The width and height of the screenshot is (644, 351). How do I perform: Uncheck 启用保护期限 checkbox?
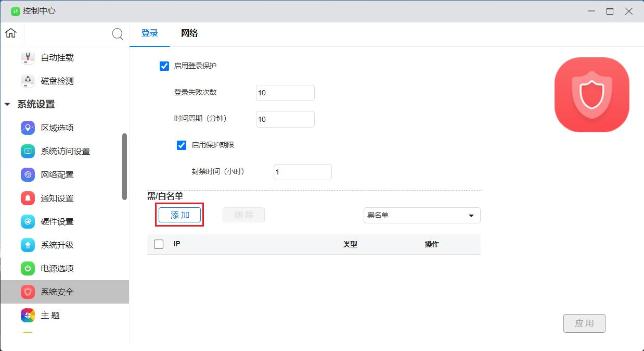[x=182, y=145]
